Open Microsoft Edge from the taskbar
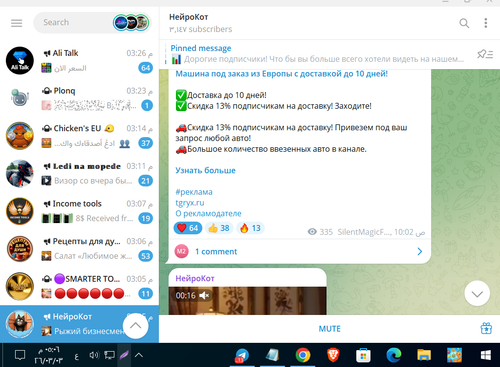Viewport: 500px width, 367px height. [393, 355]
